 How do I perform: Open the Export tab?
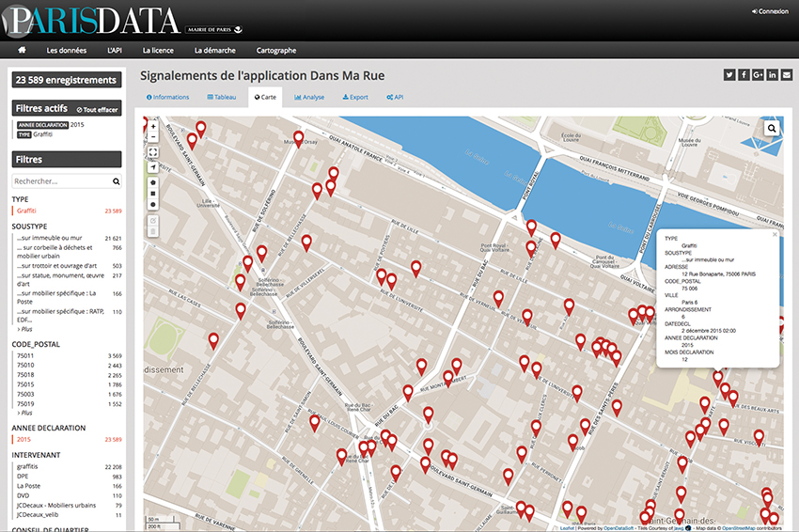(355, 97)
